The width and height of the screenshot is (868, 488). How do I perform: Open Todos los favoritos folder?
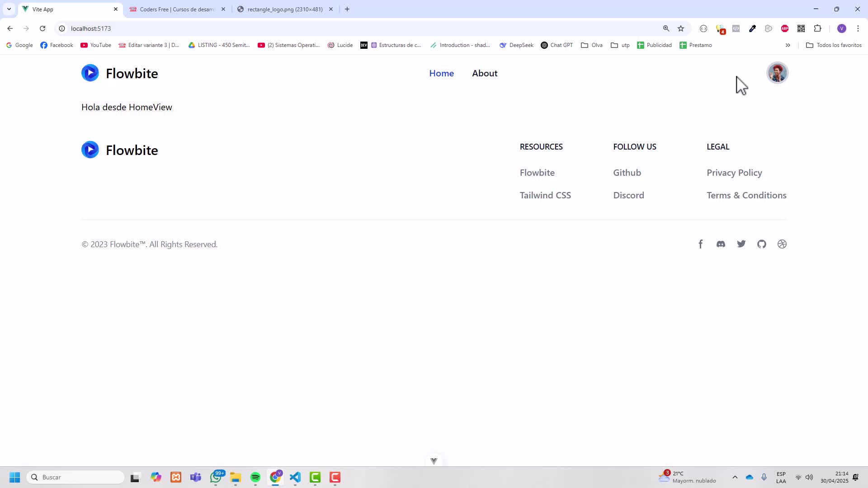click(x=834, y=45)
